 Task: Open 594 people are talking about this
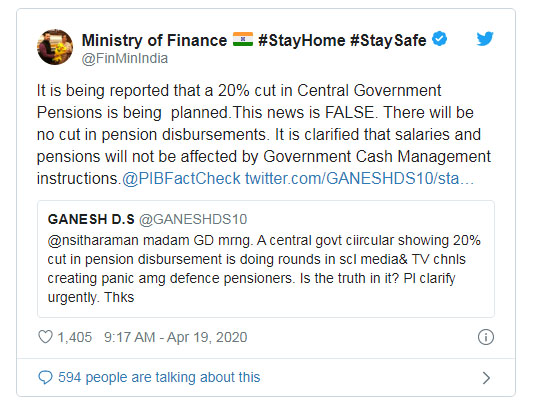point(159,378)
